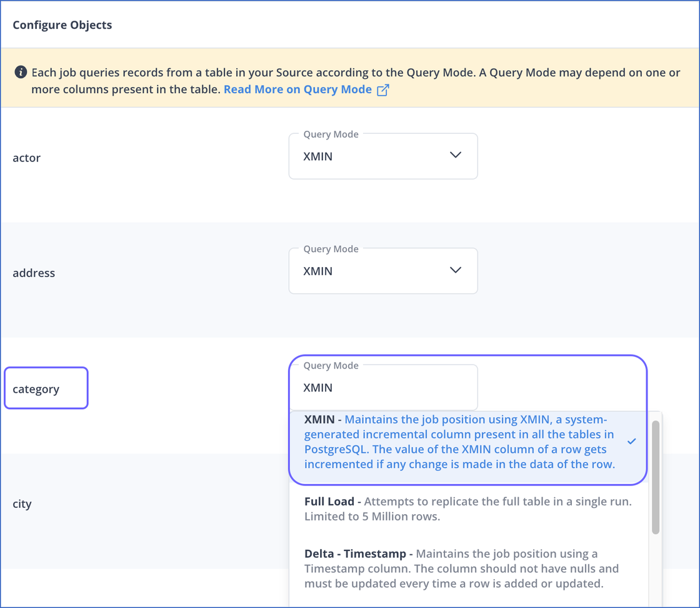Click the chevron on actor's Query Mode dropdown

pyautogui.click(x=456, y=155)
